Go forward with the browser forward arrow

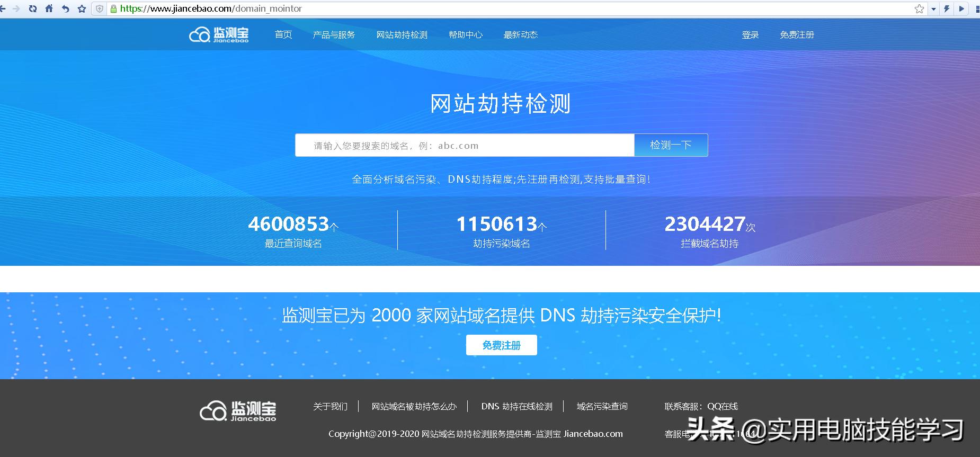(16, 8)
